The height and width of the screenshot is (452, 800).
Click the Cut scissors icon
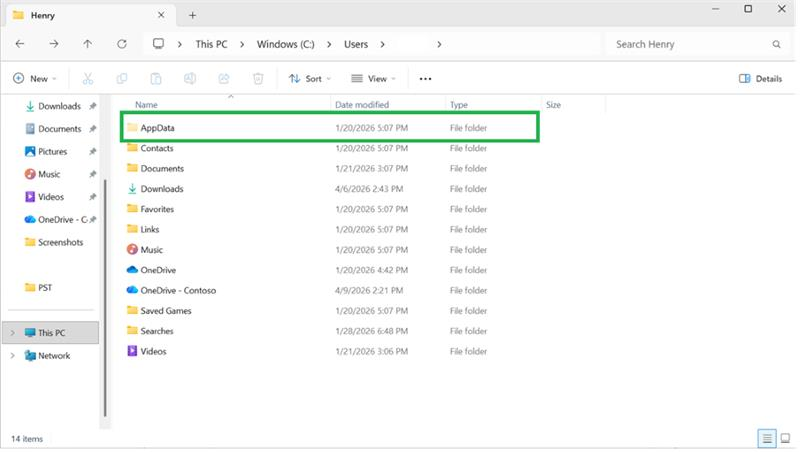coord(88,79)
